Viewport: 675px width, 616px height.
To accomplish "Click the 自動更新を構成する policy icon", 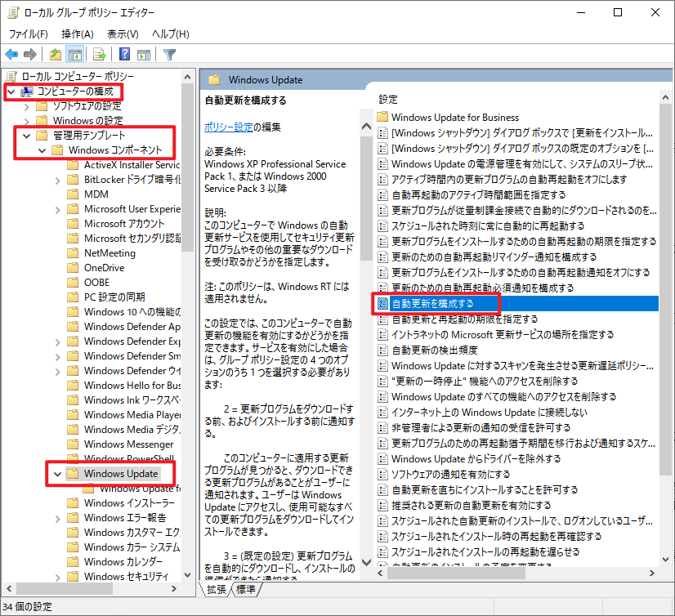I will point(382,303).
